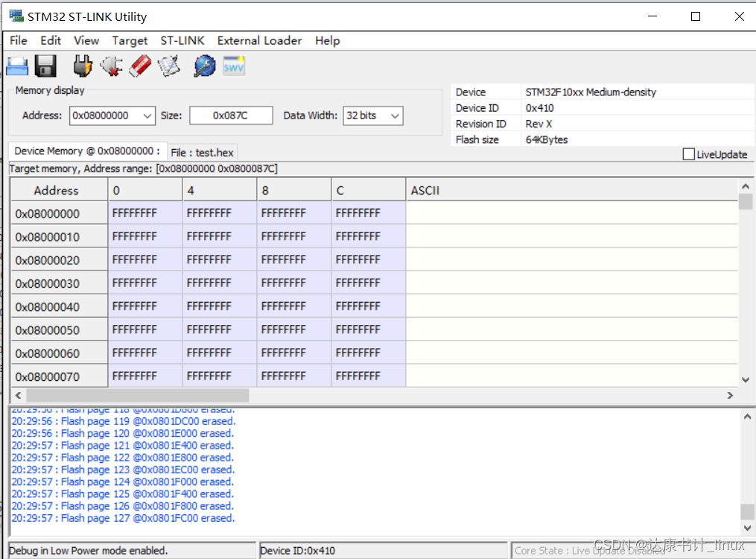Switch to Device Memory @ 0x08000000 tab
Screen dimensions: 756x559
point(87,151)
